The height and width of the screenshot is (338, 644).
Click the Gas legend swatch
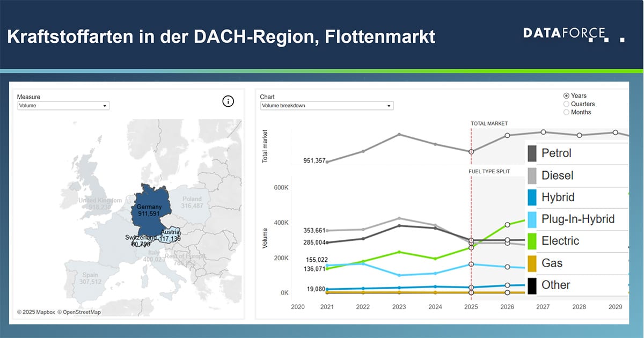pos(532,263)
